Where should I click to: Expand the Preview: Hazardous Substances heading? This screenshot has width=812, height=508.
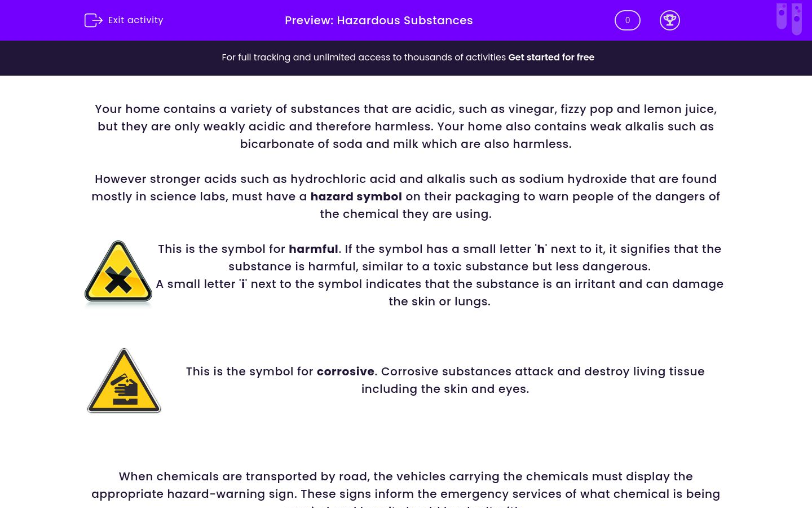coord(379,20)
